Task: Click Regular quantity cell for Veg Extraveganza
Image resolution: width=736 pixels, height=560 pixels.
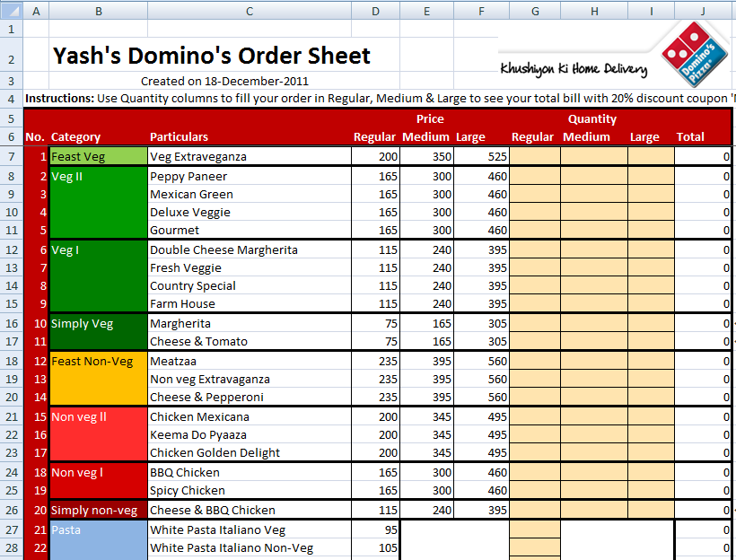Action: (x=535, y=157)
